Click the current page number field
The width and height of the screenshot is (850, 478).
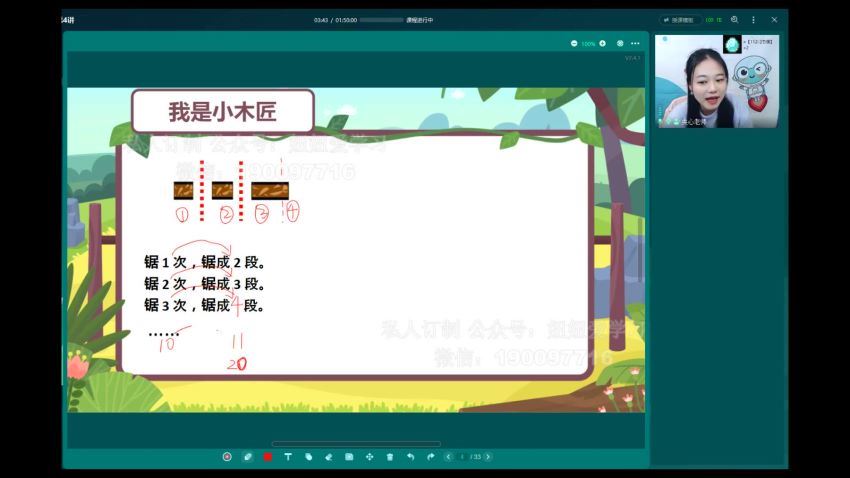[462, 457]
